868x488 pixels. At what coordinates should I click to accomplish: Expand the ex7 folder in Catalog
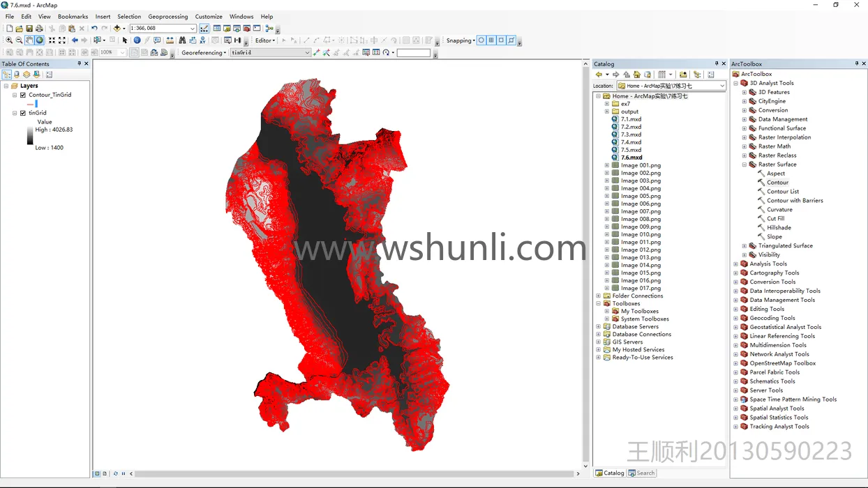(x=607, y=104)
